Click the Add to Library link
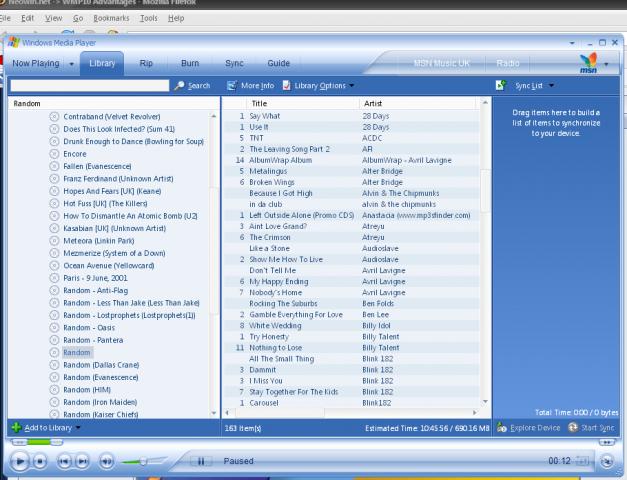The image size is (627, 480). [48, 428]
